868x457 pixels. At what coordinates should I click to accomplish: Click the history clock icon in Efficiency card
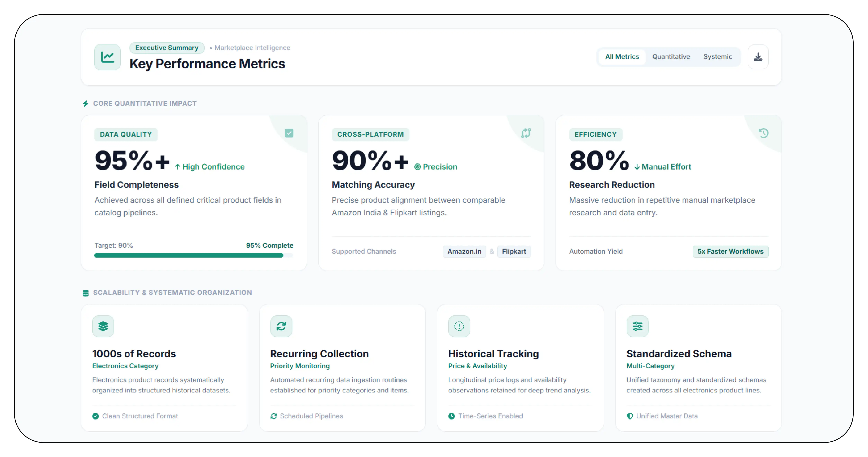click(x=763, y=133)
